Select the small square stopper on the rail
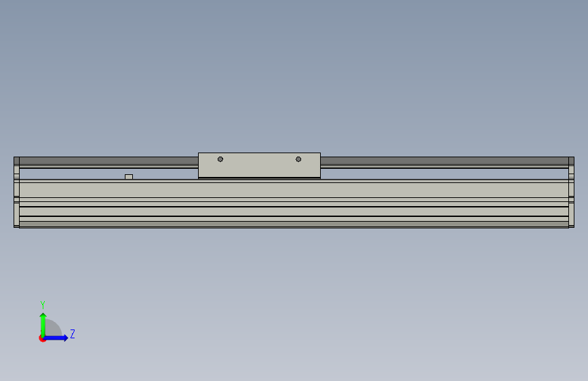 tap(129, 177)
